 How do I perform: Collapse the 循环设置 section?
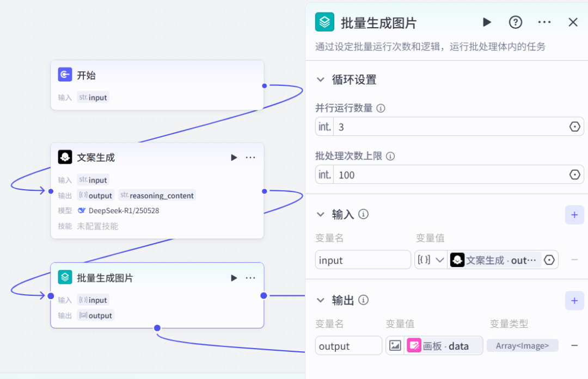click(321, 80)
